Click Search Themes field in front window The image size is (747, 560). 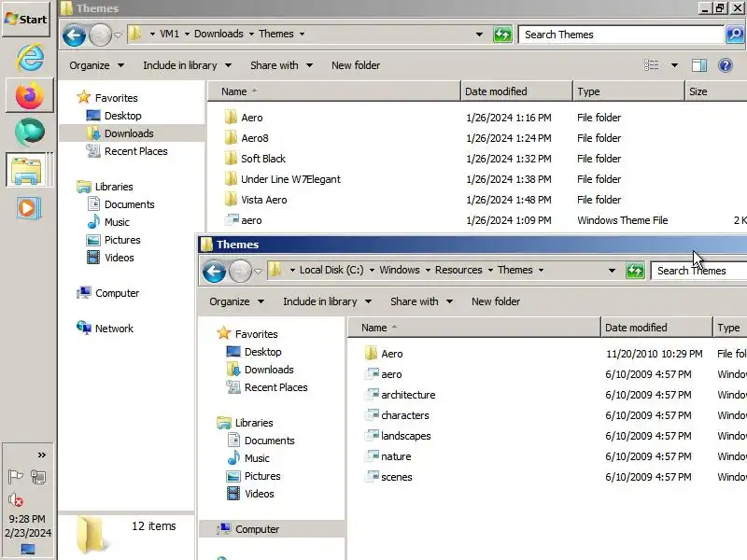point(698,271)
